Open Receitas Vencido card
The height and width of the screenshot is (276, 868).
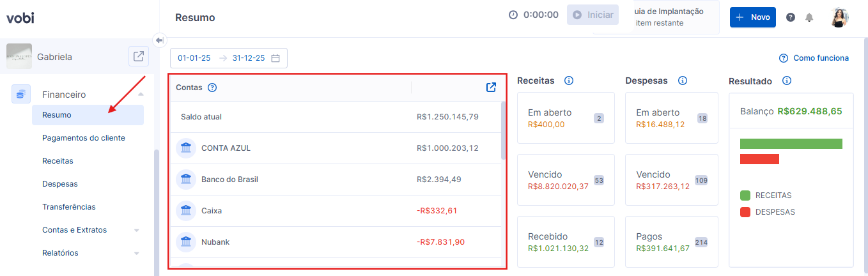click(x=566, y=180)
